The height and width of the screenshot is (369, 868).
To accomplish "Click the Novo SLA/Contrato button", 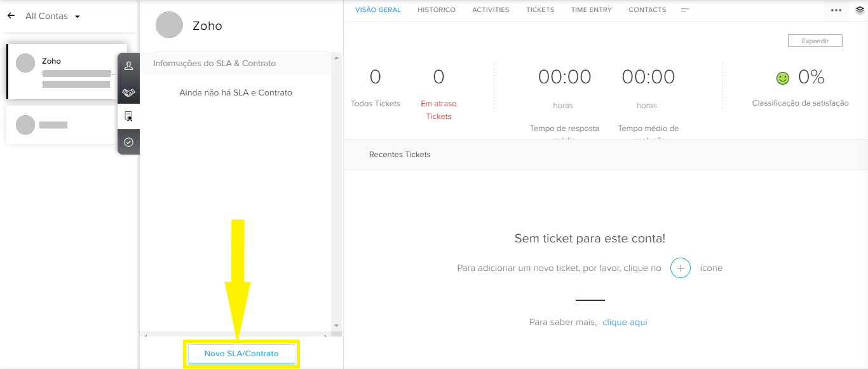I will click(x=241, y=354).
